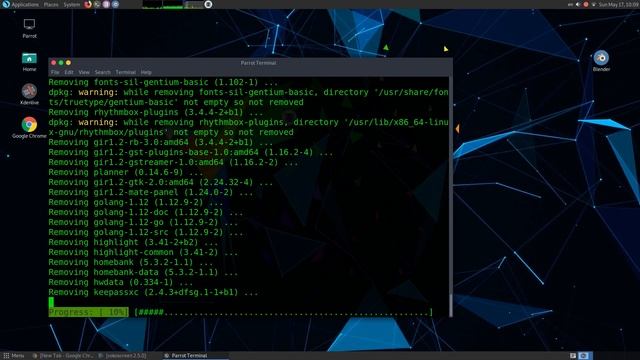The width and height of the screenshot is (640, 360).
Task: Click 'Removing fonts-sil-gentium-basic (1.102-1)' line
Action: tap(163, 82)
